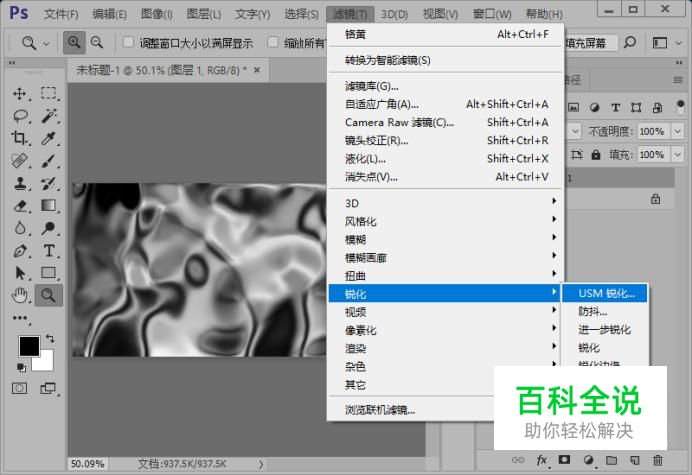Open the extra tools ellipsis
This screenshot has height=475, width=692.
(20, 318)
